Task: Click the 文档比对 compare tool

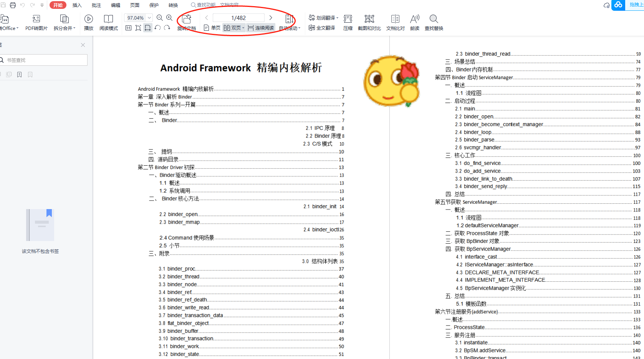Action: pyautogui.click(x=395, y=23)
